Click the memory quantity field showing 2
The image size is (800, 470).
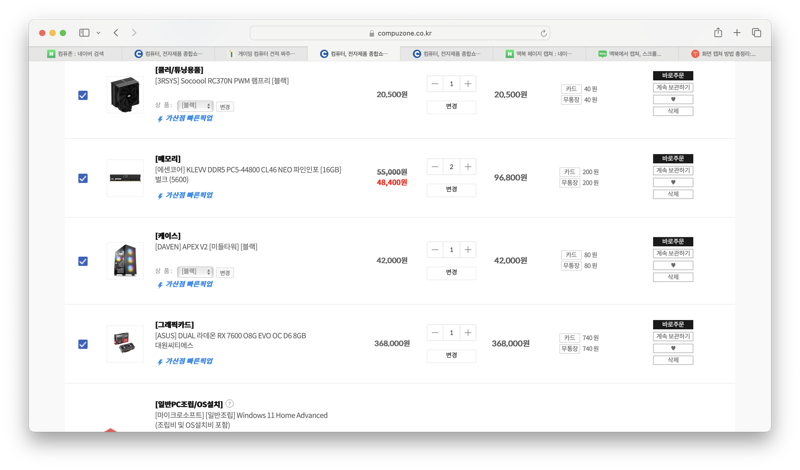pyautogui.click(x=452, y=166)
